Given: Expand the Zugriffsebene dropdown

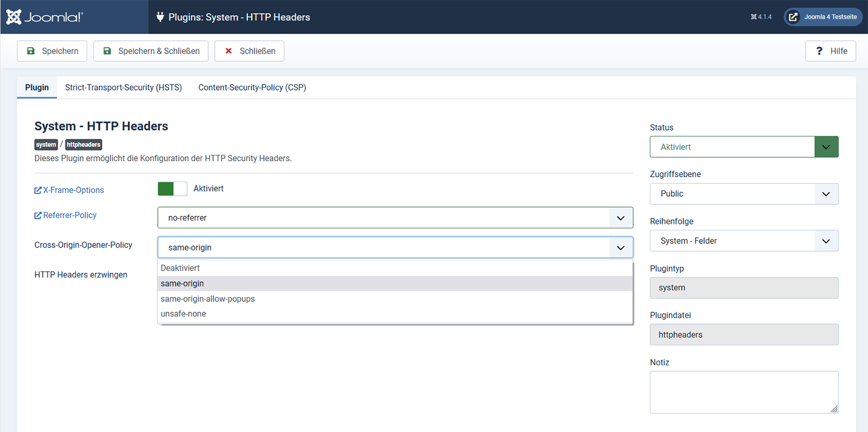Looking at the screenshot, I should click(744, 194).
